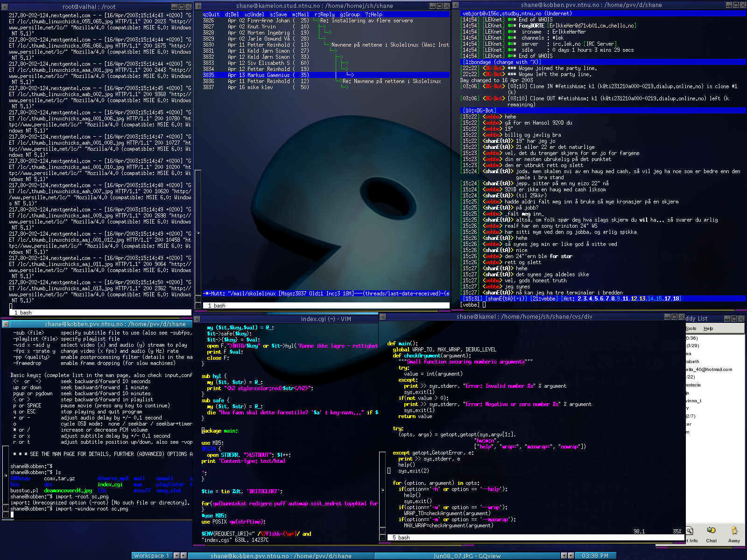Click Workspace 1 label in taskbar

pyautogui.click(x=151, y=555)
